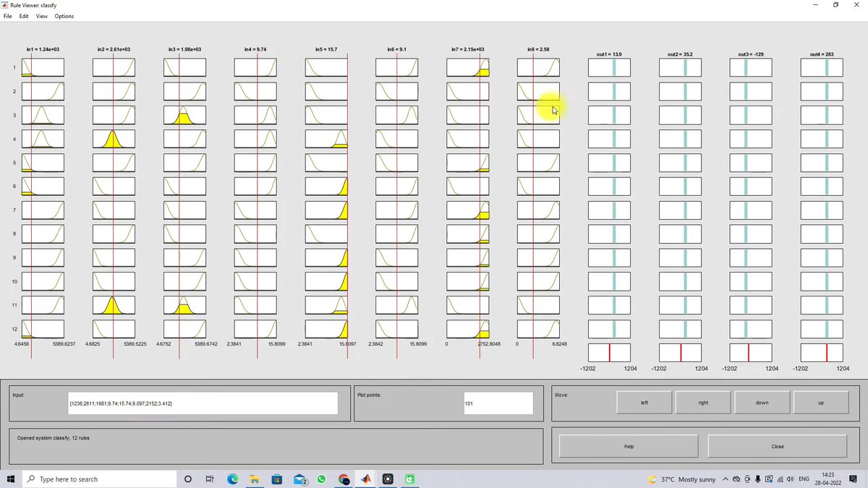Select rule 11 in2 membership plot
This screenshot has width=868, height=488.
coord(114,305)
